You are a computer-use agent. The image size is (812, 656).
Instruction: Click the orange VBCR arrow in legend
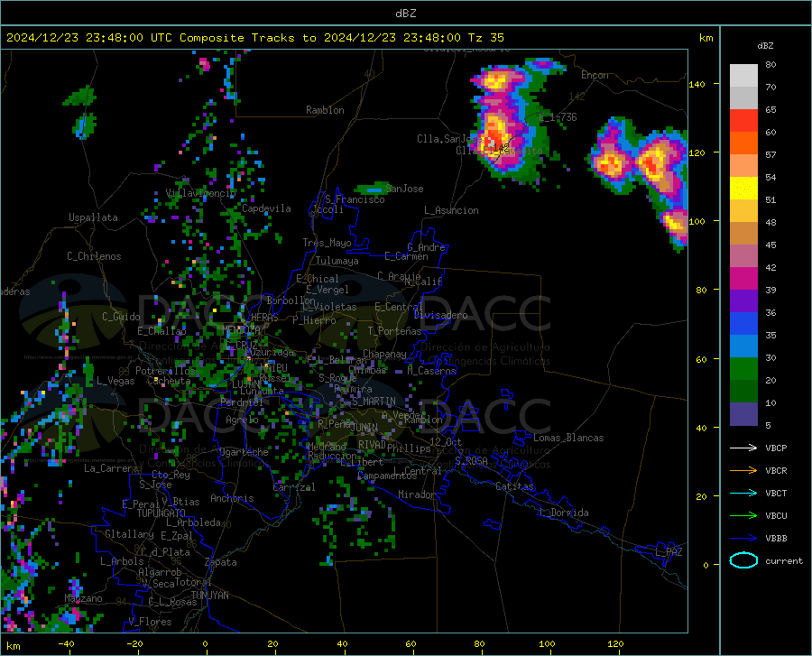pyautogui.click(x=743, y=471)
